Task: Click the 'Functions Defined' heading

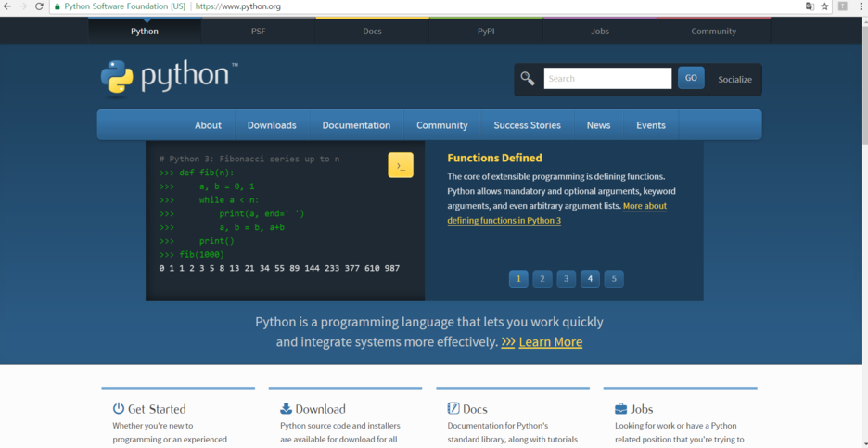Action: (495, 158)
